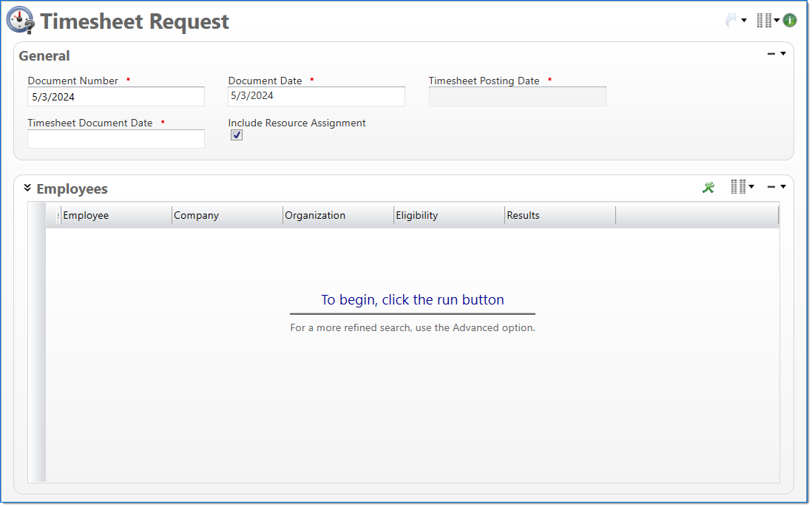This screenshot has height=507, width=812.
Task: Collapse Employees panel using double chevron
Action: (27, 187)
